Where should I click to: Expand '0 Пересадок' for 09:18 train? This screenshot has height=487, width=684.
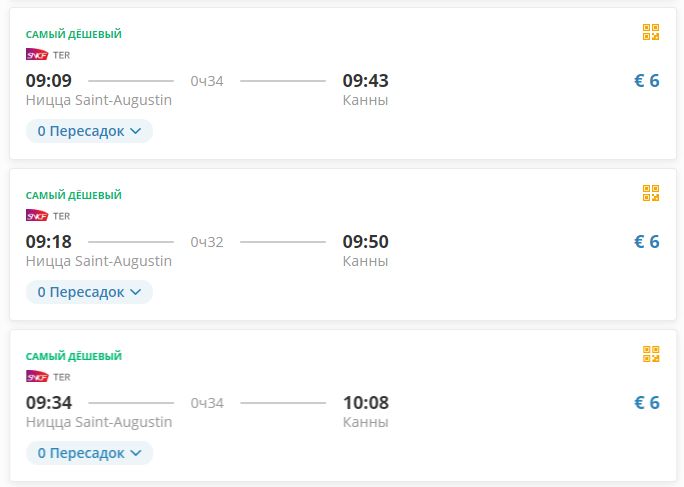89,292
